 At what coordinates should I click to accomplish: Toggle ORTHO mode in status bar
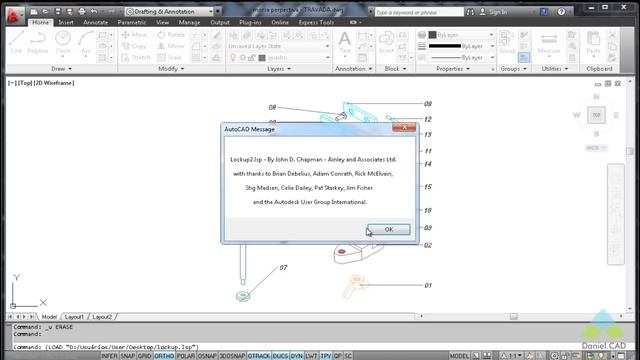(164, 356)
